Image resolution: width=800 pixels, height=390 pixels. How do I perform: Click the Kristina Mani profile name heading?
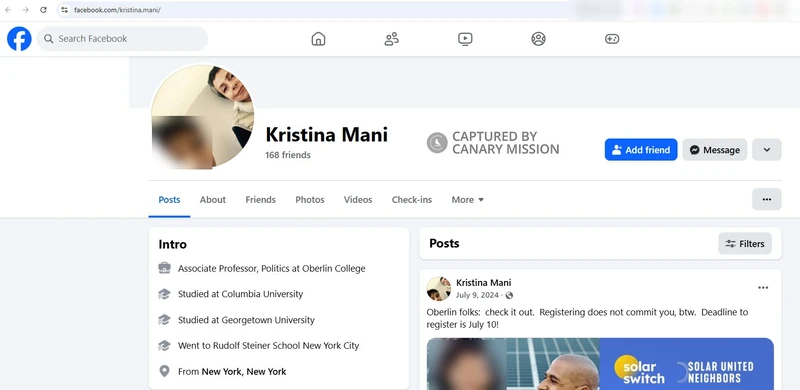(x=327, y=135)
